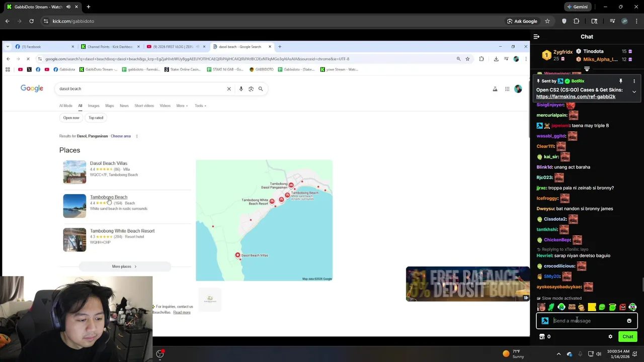Expand More places button
644x362 pixels.
[x=124, y=266]
